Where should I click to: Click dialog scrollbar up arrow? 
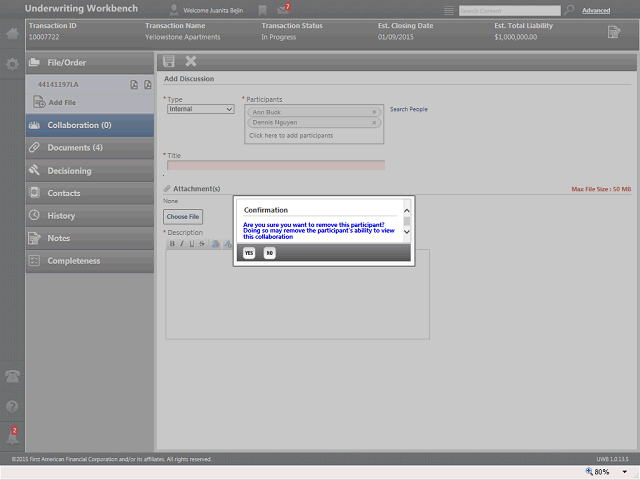pos(407,211)
